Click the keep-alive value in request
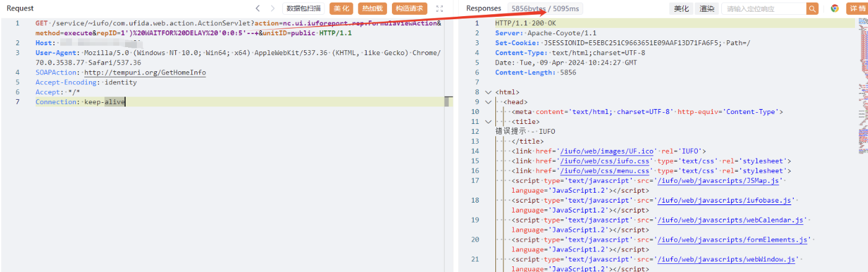Viewport: 868px width, 272px height. [105, 102]
